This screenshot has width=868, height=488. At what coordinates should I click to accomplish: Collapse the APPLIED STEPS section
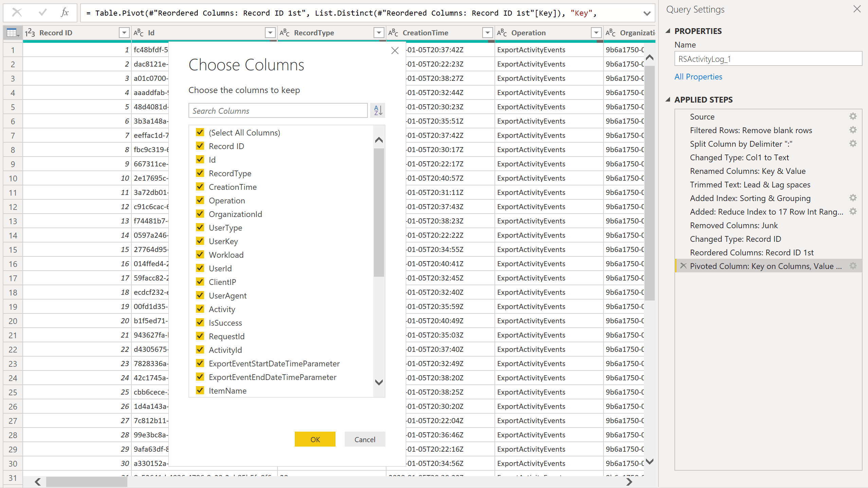pos(668,100)
